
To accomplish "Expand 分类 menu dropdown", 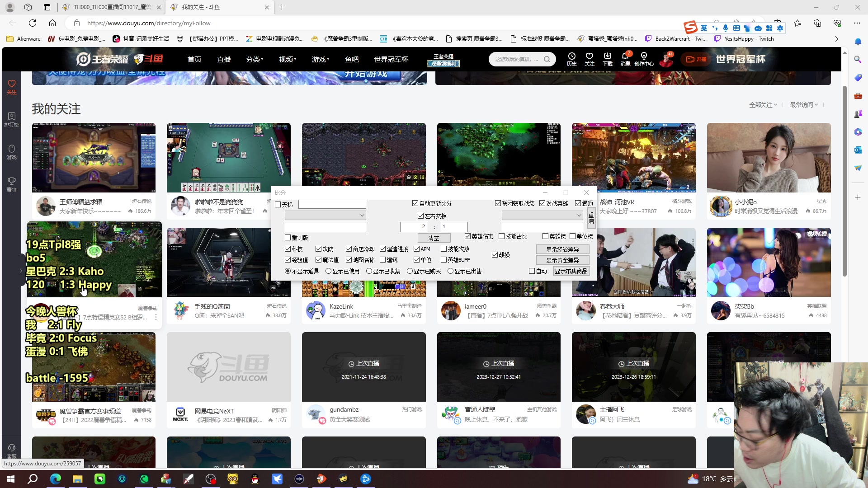I will (x=255, y=59).
